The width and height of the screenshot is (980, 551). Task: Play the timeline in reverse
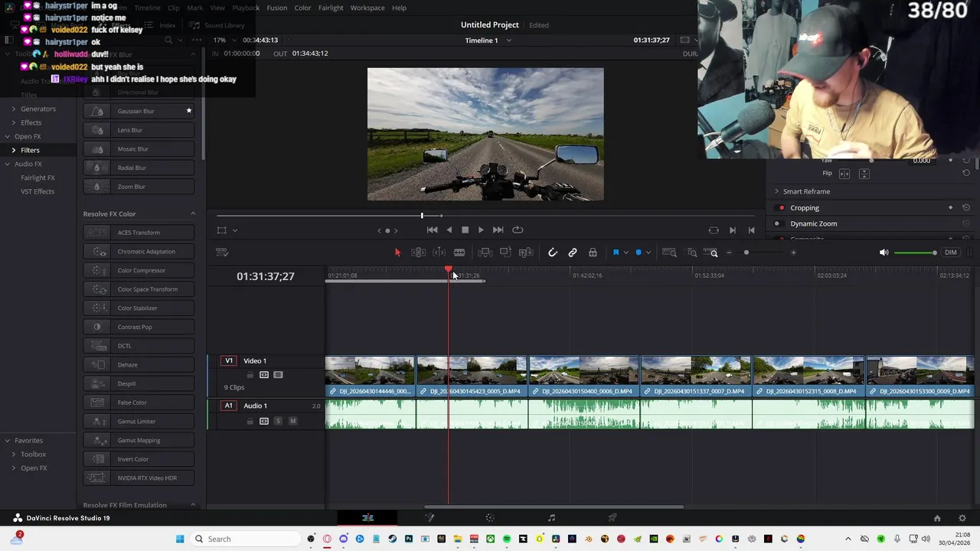tap(449, 230)
